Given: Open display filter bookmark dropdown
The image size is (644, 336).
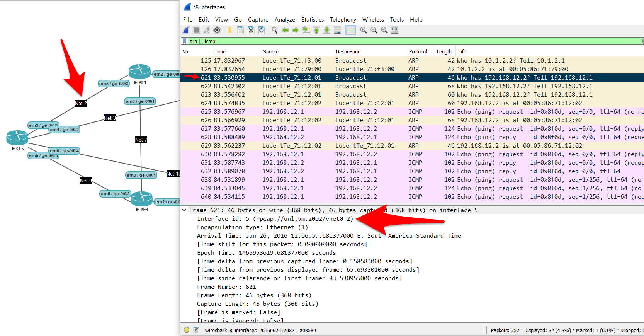Looking at the screenshot, I should click(185, 41).
